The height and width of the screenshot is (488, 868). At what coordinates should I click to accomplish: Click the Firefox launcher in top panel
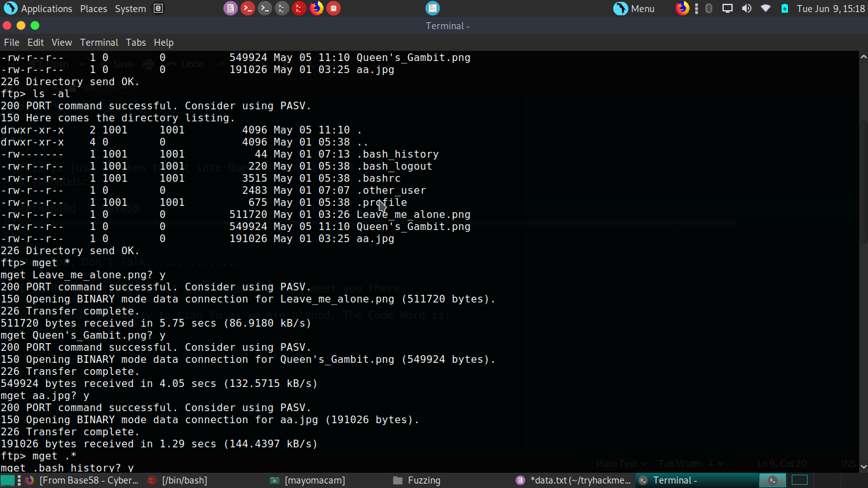(x=316, y=8)
